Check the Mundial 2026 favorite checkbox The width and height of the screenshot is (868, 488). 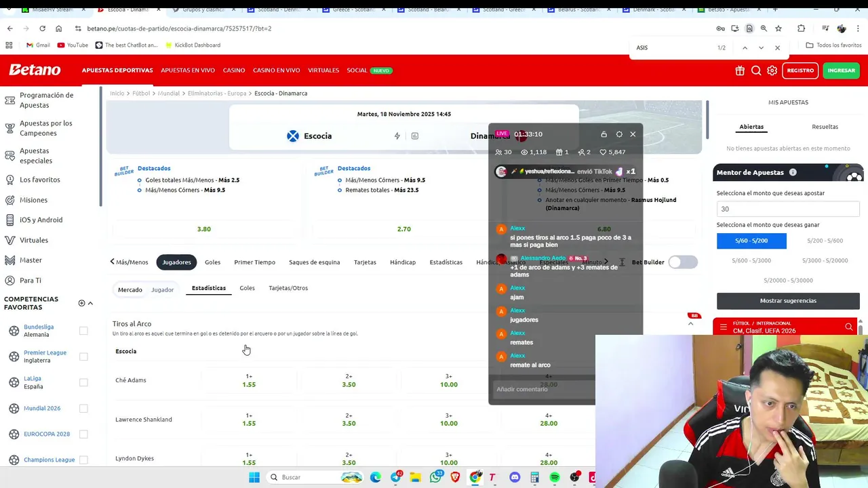click(83, 408)
